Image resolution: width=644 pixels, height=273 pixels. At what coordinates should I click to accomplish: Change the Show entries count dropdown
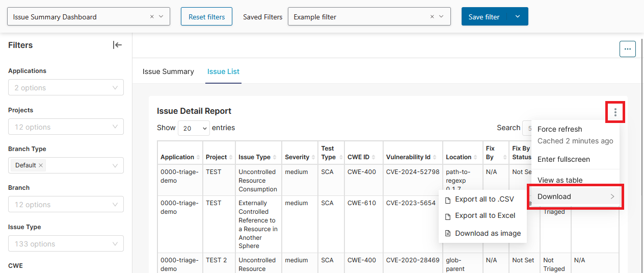point(194,128)
